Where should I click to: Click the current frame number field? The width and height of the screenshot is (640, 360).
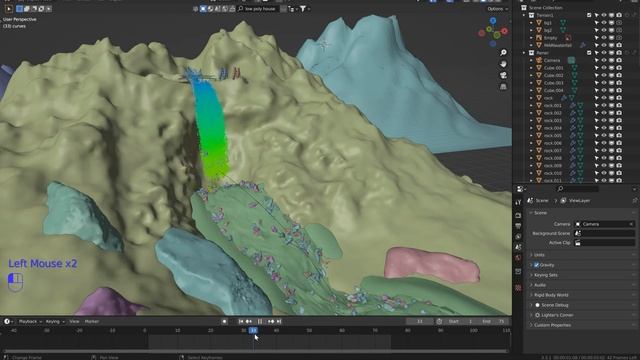click(x=420, y=322)
